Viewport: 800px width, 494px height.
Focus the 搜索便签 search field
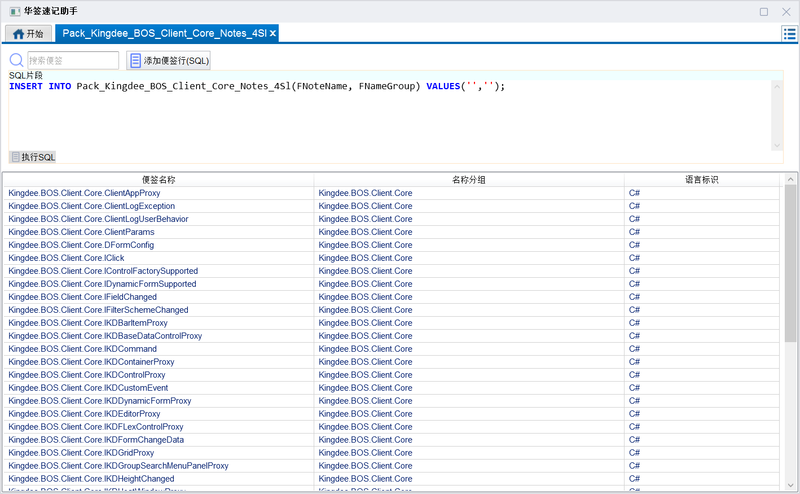(73, 60)
